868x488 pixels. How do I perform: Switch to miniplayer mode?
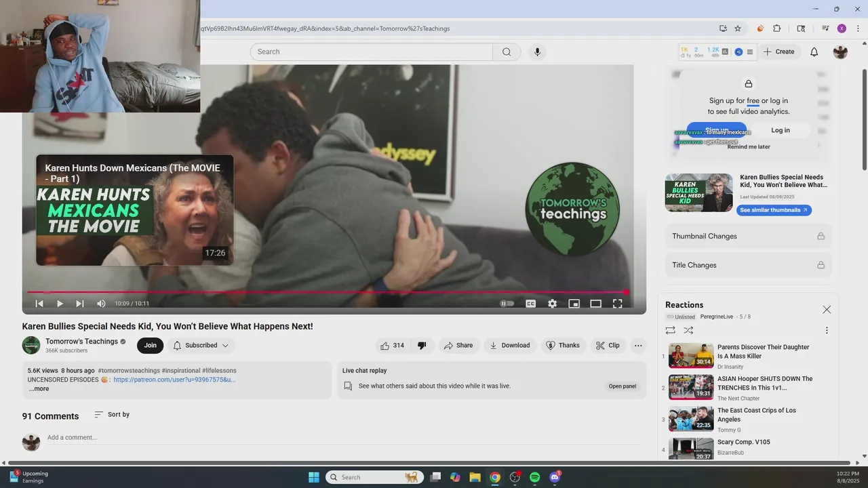574,304
